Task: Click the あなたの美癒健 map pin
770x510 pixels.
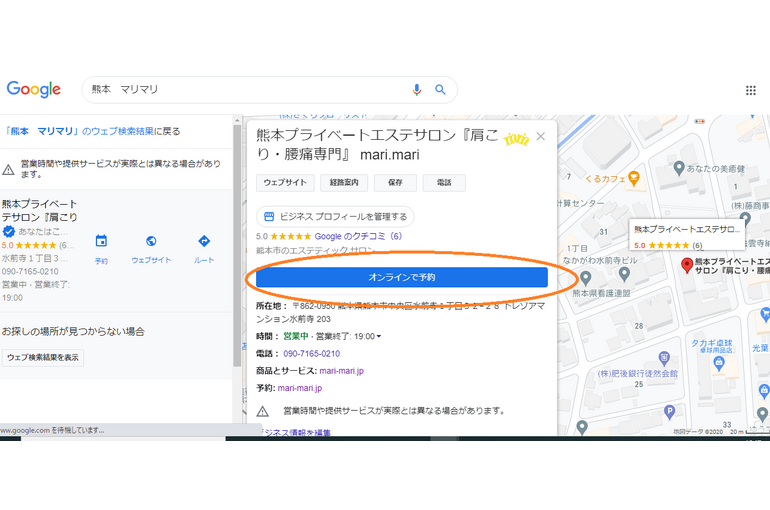Action: pyautogui.click(x=679, y=168)
